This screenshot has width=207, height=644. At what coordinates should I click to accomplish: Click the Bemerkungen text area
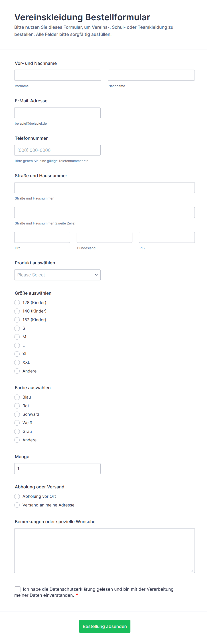(x=104, y=550)
